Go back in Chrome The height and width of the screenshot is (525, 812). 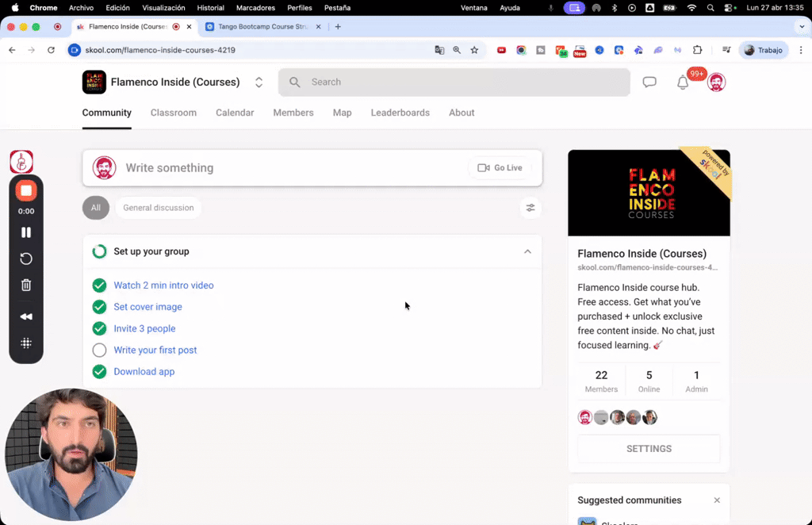coord(12,50)
